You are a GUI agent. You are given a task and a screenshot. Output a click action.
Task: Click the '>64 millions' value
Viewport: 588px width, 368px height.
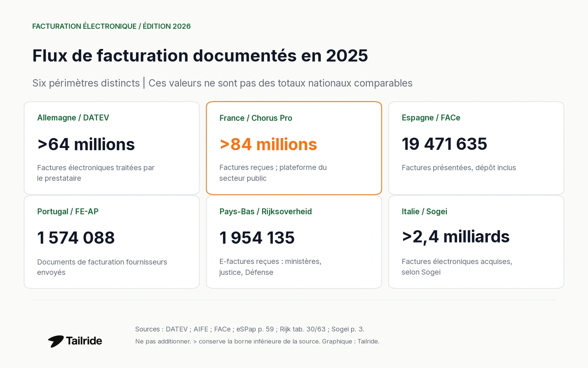pyautogui.click(x=86, y=144)
